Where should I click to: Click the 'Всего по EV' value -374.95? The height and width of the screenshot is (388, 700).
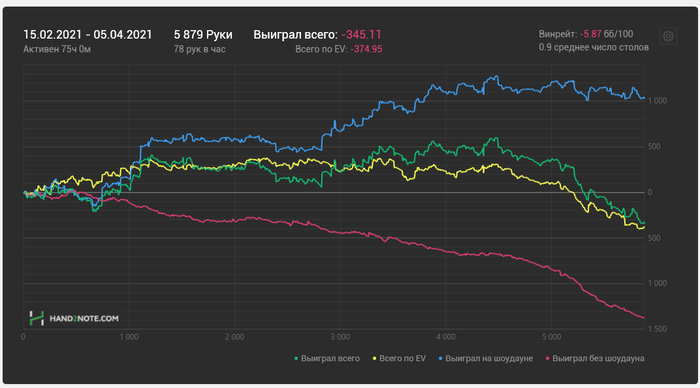coord(366,49)
